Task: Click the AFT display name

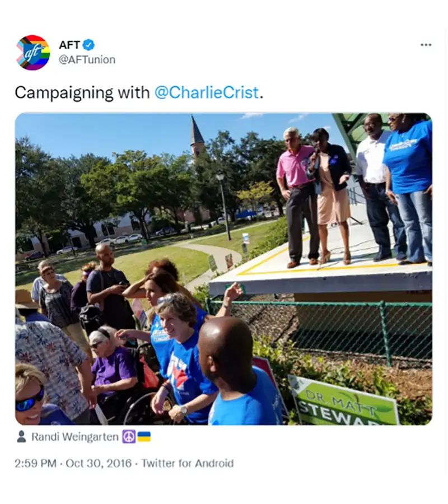Action: point(69,45)
